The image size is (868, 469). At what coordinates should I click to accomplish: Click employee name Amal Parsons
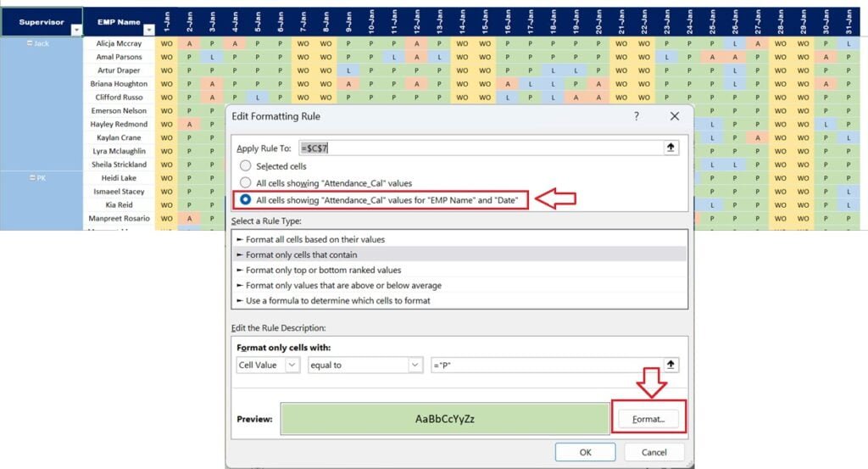click(119, 57)
